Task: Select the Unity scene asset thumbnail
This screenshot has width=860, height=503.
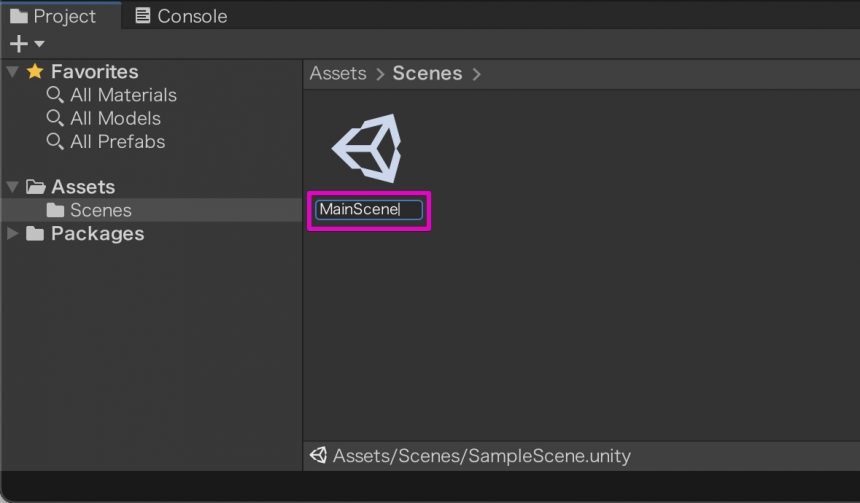Action: click(x=366, y=148)
